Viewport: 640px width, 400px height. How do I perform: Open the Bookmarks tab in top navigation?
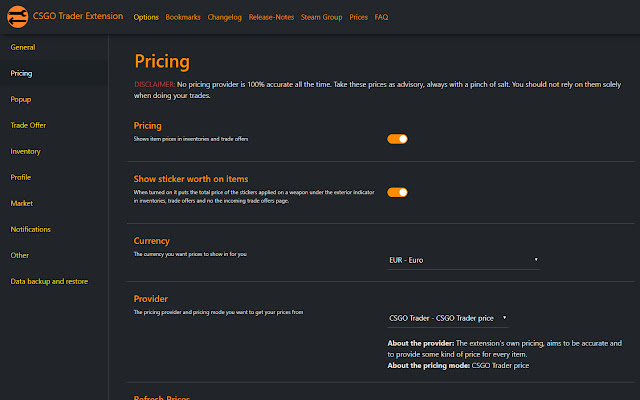(183, 17)
